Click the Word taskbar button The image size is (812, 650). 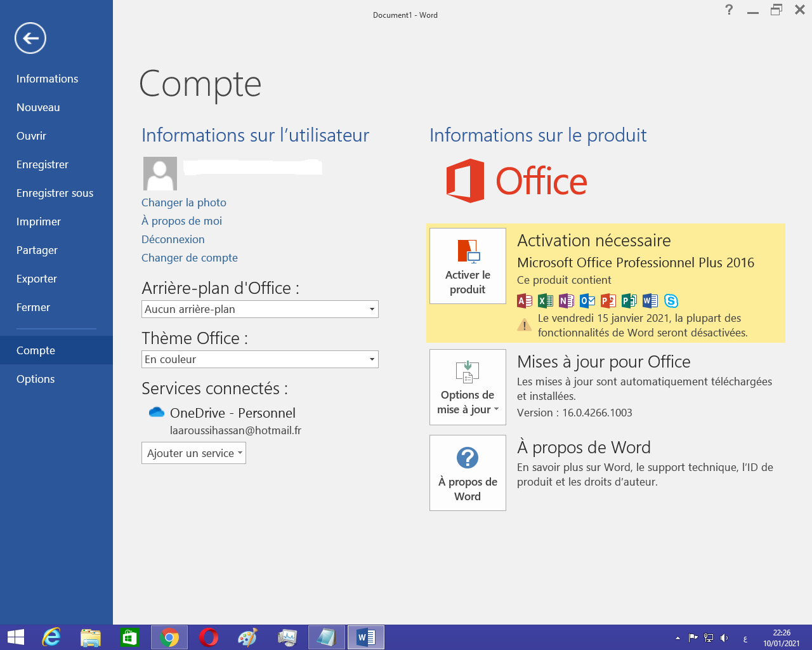pos(366,637)
